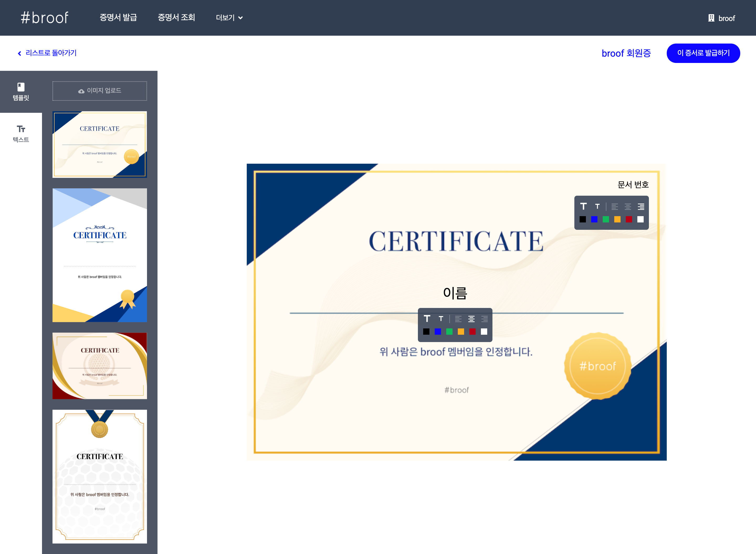Select the 텍스트 sidebar tab
This screenshot has width=756, height=554.
pyautogui.click(x=21, y=134)
